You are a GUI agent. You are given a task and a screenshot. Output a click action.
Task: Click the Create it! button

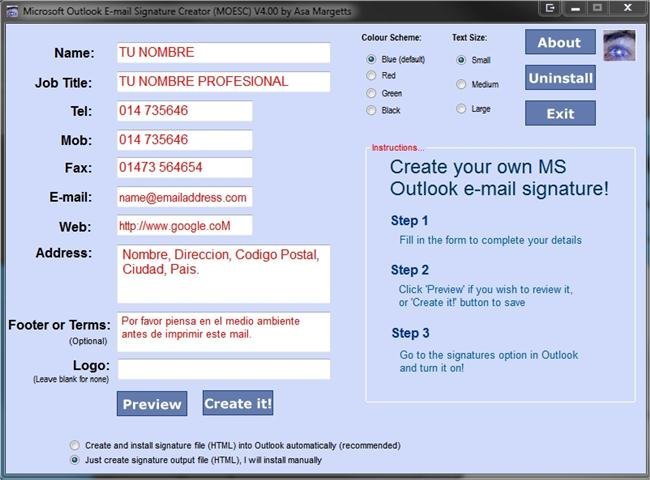point(237,403)
